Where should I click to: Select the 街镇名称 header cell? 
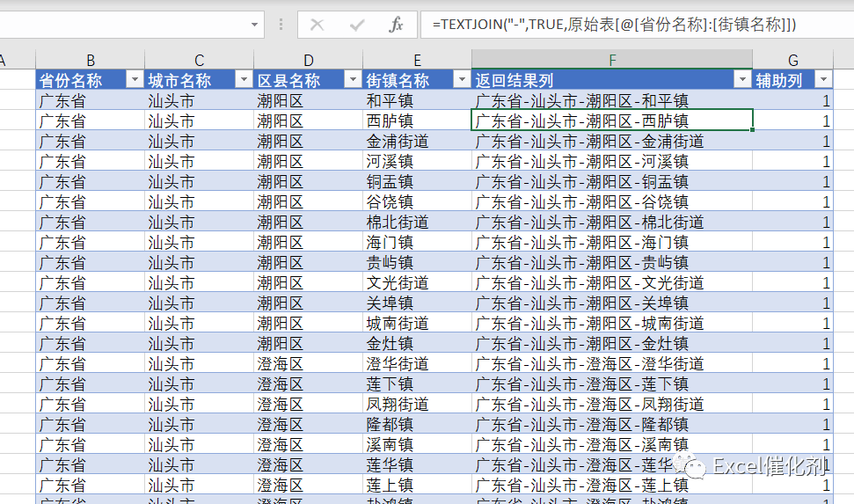tap(417, 80)
